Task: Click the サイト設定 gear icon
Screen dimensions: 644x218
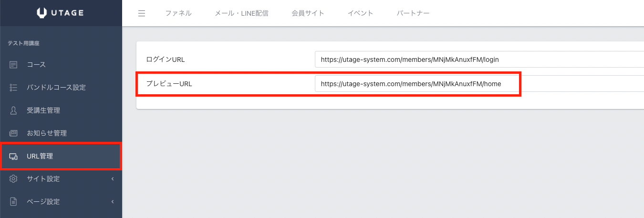Action: click(x=13, y=179)
